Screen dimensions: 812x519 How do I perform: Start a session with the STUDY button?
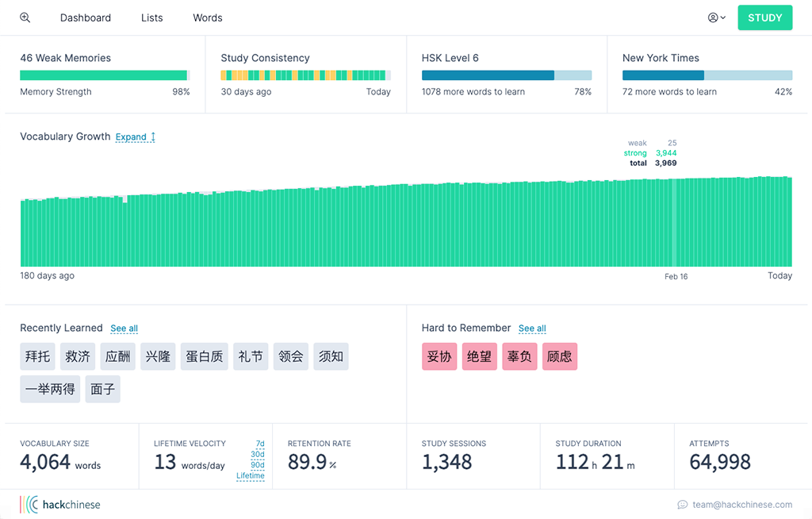pyautogui.click(x=765, y=17)
